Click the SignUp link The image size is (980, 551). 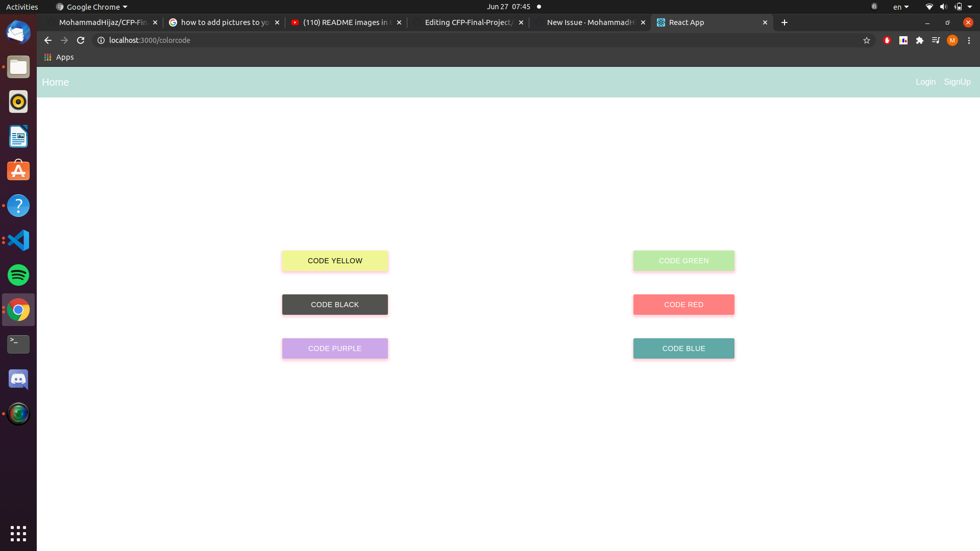[957, 82]
